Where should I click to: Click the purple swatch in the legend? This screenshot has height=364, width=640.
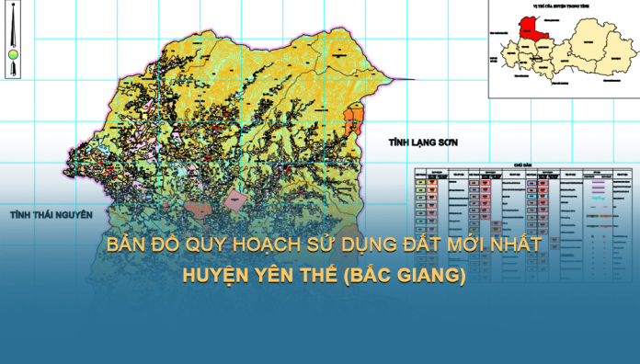[531, 183]
